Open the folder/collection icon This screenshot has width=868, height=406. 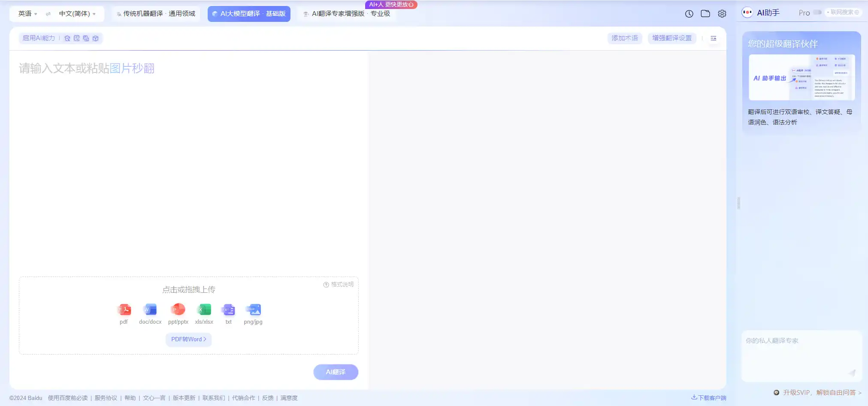(705, 14)
